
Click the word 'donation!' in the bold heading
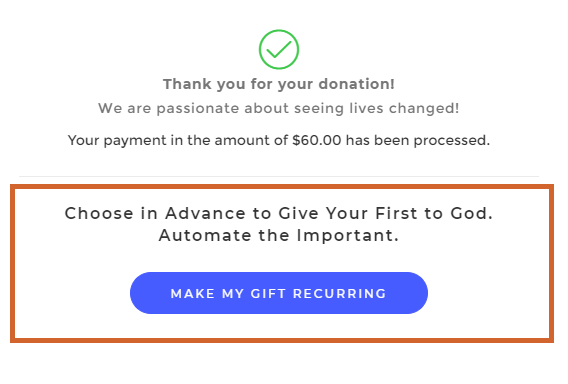click(356, 84)
